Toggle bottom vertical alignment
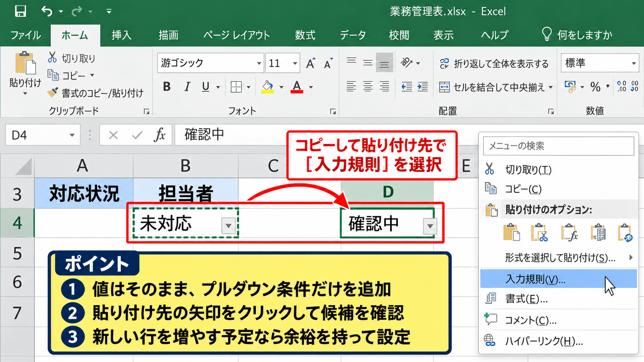The height and width of the screenshot is (362, 644). point(384,63)
